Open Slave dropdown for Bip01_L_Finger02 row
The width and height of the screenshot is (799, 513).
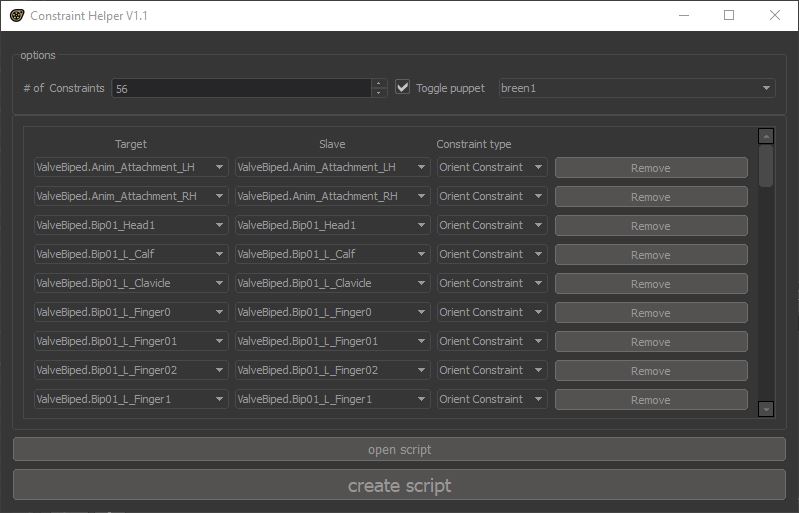[332, 370]
